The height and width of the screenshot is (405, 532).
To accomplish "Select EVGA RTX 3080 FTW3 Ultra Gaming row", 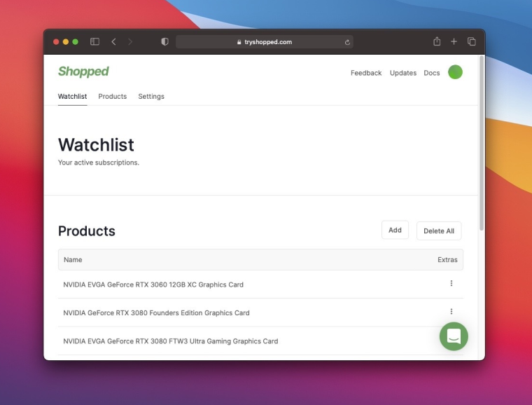I will [x=260, y=341].
